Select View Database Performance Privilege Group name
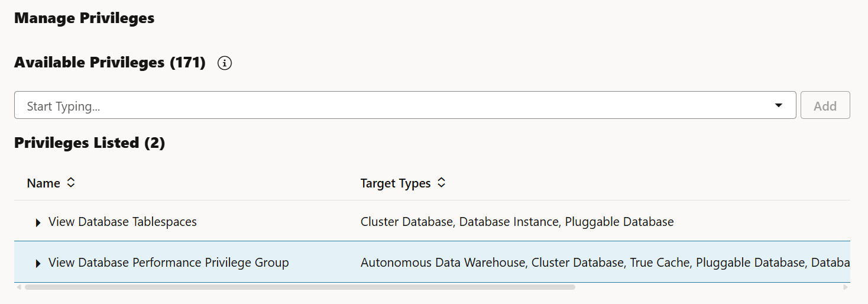868x304 pixels. pyautogui.click(x=169, y=263)
